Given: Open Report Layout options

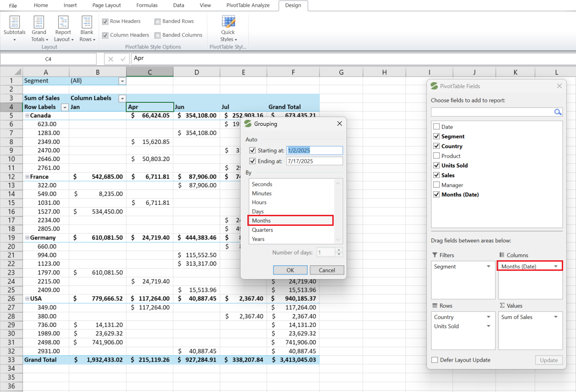Looking at the screenshot, I should click(x=63, y=28).
